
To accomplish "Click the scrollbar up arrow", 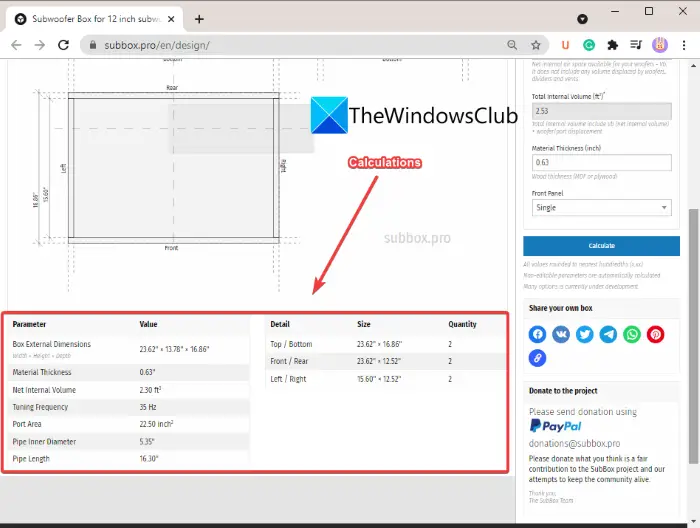I will coord(693,66).
